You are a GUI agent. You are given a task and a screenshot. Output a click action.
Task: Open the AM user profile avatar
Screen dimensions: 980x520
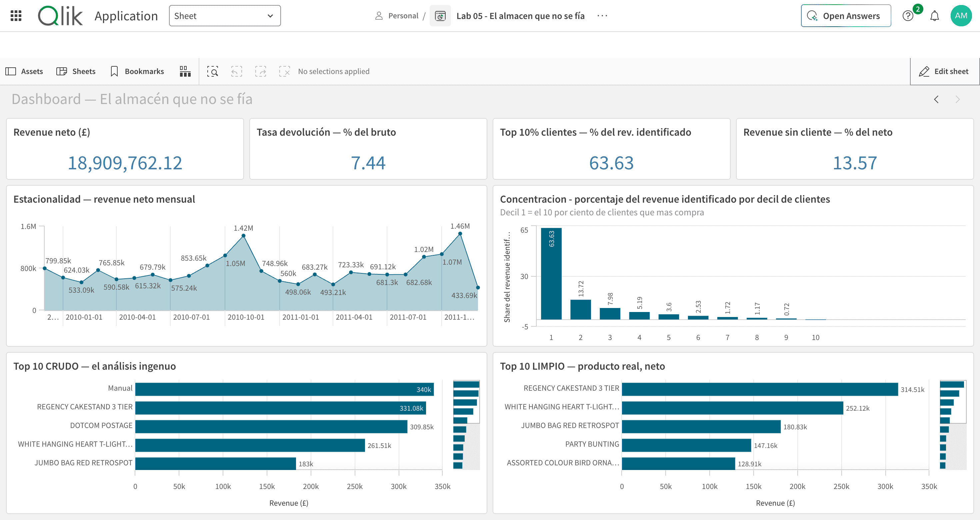961,16
